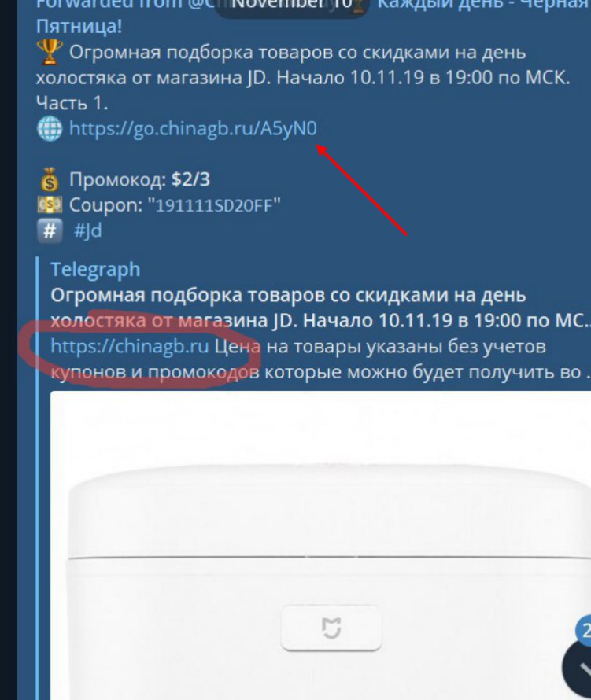Click the money bag emoji
The height and width of the screenshot is (700, 591).
[x=50, y=179]
